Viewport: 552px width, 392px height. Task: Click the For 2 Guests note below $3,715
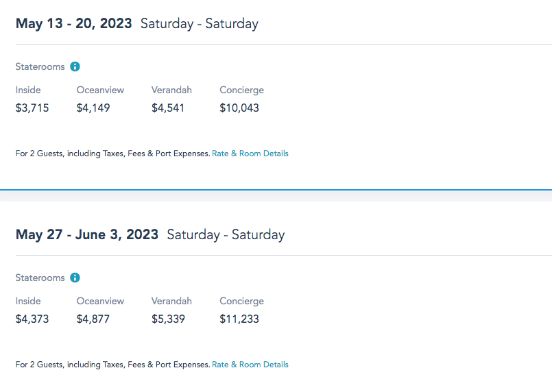coord(112,154)
